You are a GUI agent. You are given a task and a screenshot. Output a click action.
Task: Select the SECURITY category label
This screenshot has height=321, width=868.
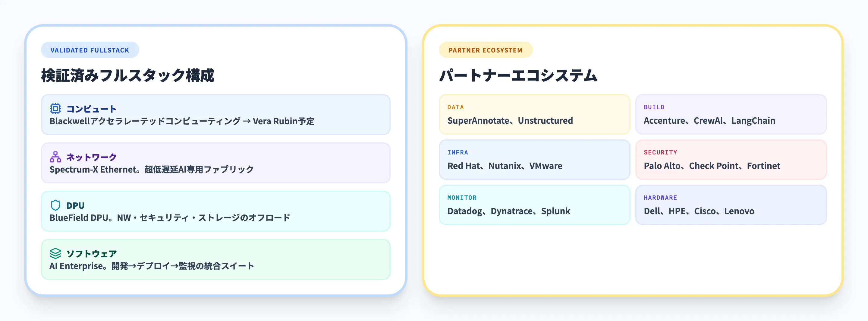[660, 152]
